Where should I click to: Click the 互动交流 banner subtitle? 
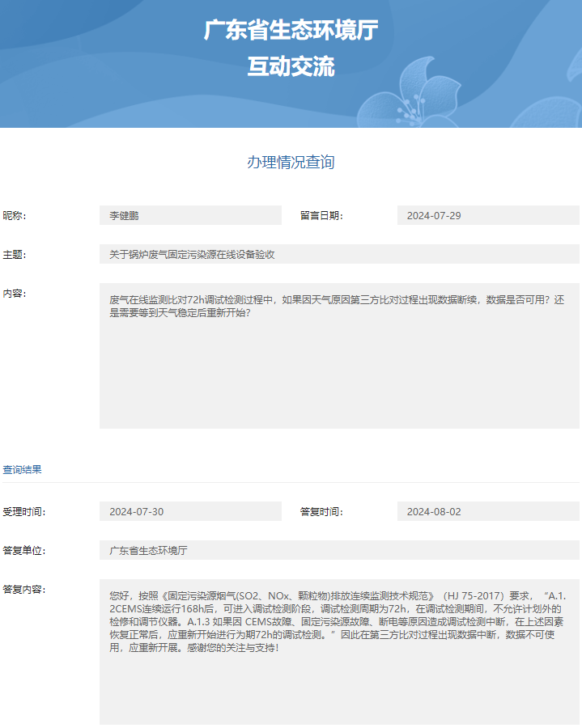291,66
